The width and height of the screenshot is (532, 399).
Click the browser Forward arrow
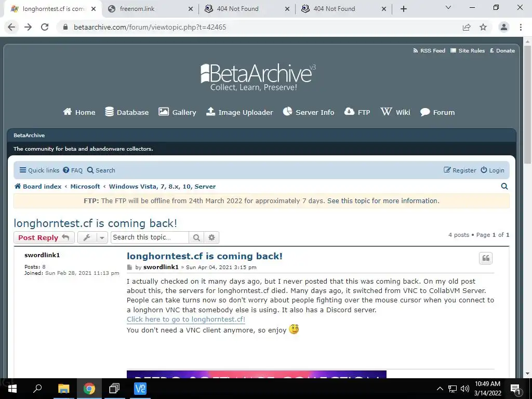[28, 27]
